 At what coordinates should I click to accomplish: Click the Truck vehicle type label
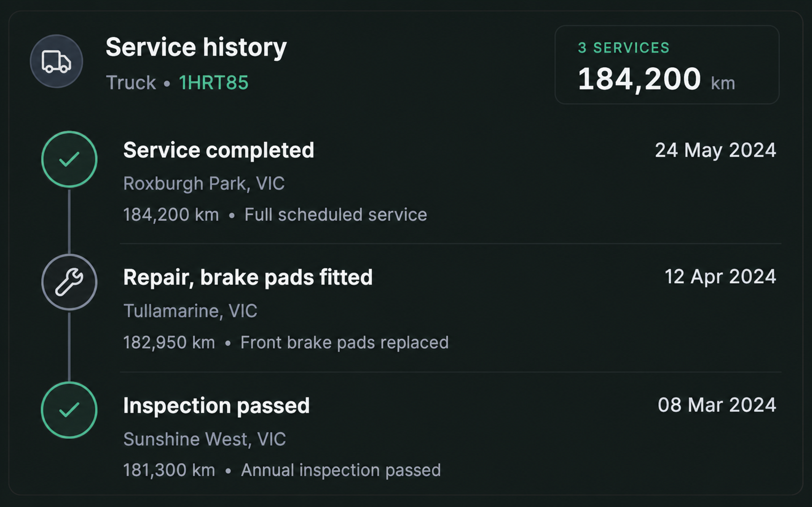tap(131, 82)
